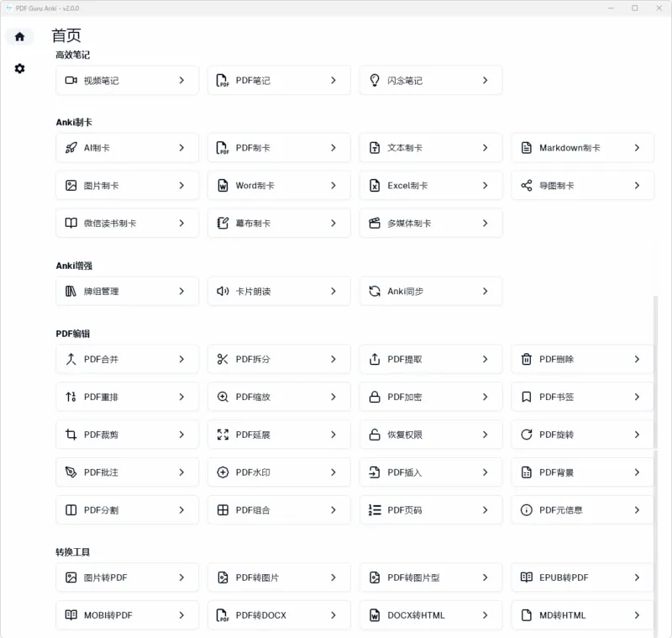Click the speaker icon for 卡片朗读
672x638 pixels.
223,292
